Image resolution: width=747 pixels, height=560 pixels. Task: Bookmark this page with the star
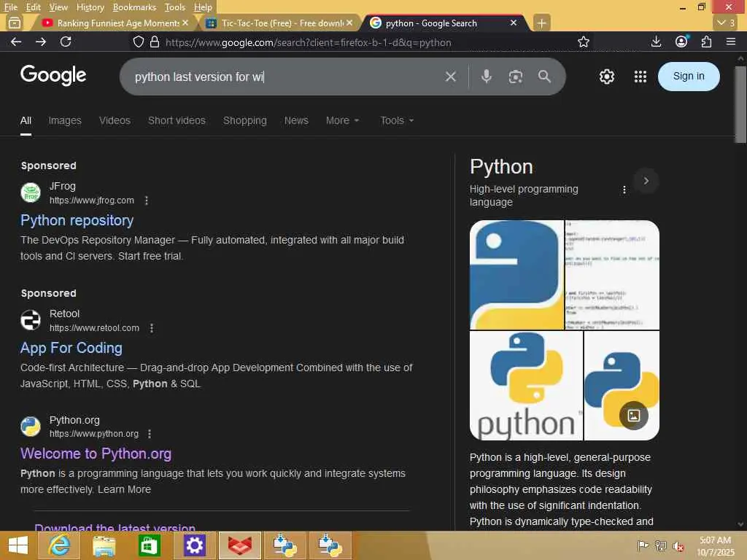pyautogui.click(x=583, y=42)
